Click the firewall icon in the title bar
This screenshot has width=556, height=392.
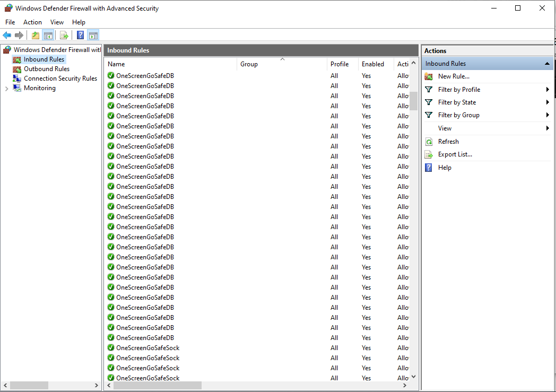[8, 8]
